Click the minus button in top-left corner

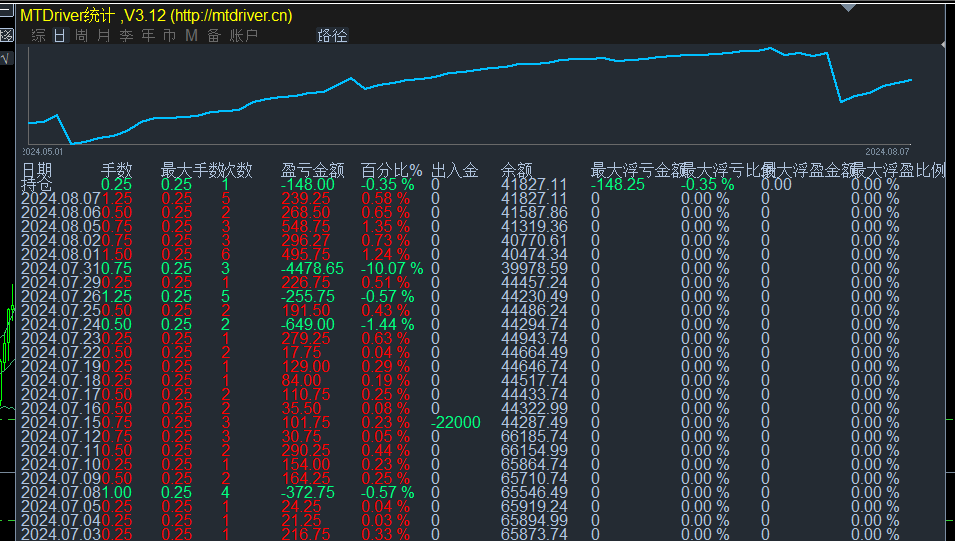tap(6, 10)
